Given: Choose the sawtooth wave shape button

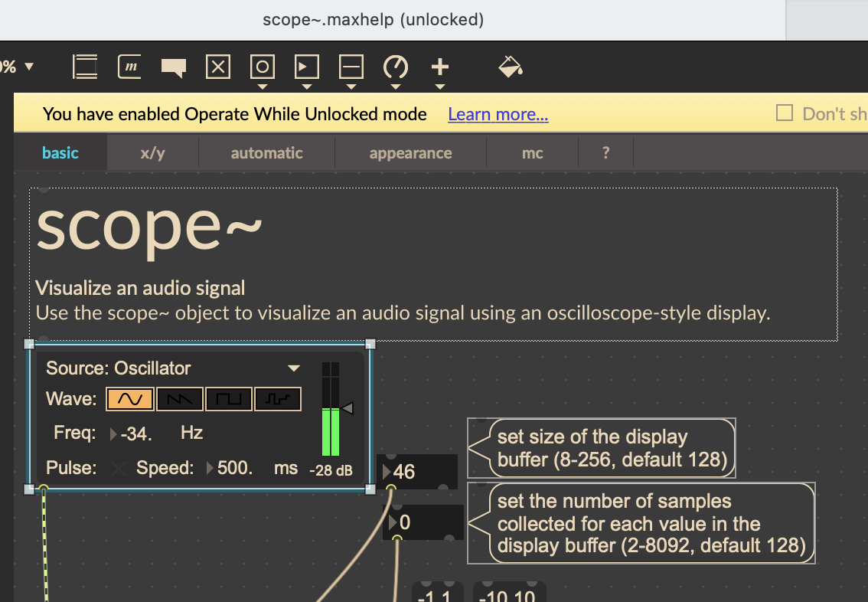Looking at the screenshot, I should click(179, 399).
